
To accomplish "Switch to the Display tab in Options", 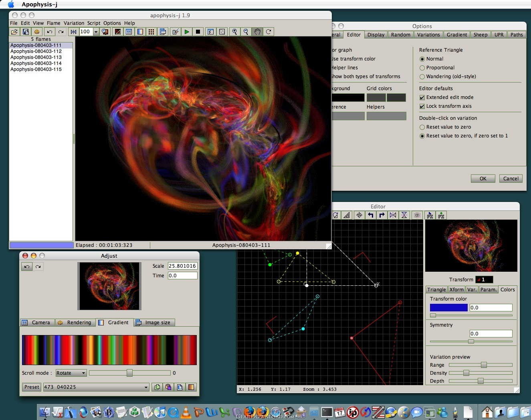I will (x=376, y=35).
